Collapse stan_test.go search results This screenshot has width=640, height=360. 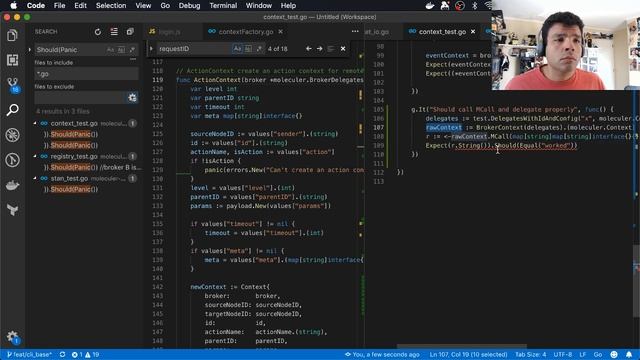pyautogui.click(x=35, y=178)
